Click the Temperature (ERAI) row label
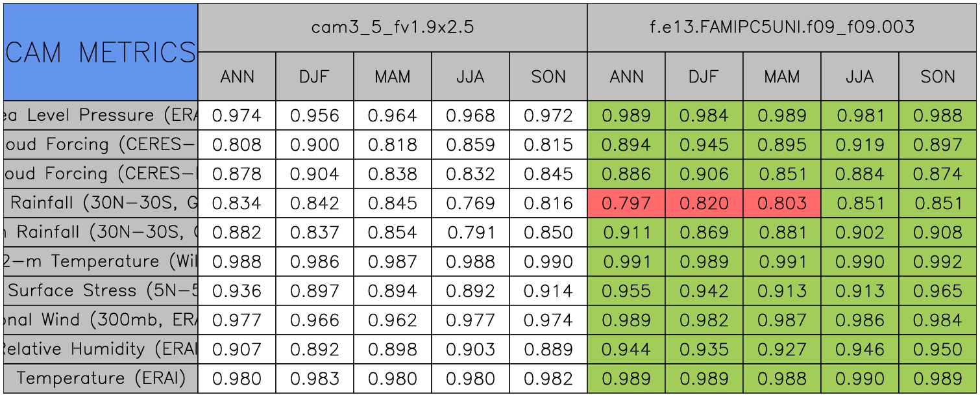The image size is (980, 397). [x=100, y=378]
